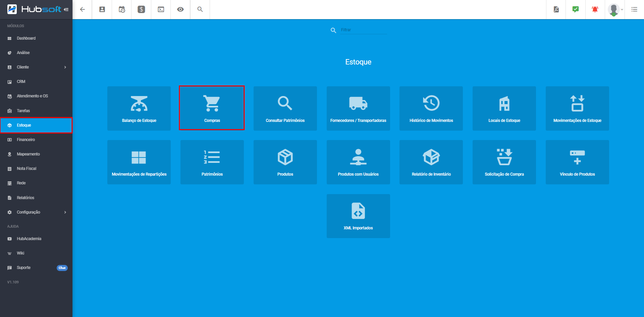This screenshot has height=317, width=644.
Task: Click the PDF document icon in top bar
Action: (556, 9)
